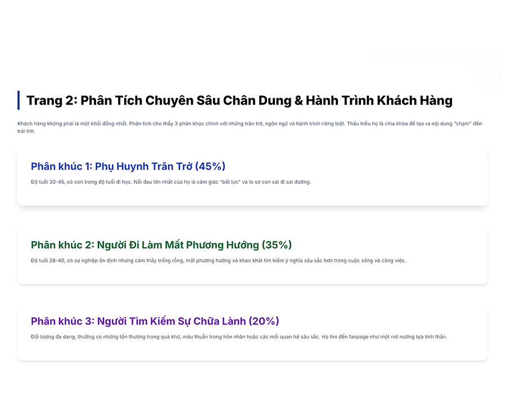Viewport: 506px width, 420px height.
Task: Click the description text under 'Phân khúc 3'
Action: click(236, 337)
